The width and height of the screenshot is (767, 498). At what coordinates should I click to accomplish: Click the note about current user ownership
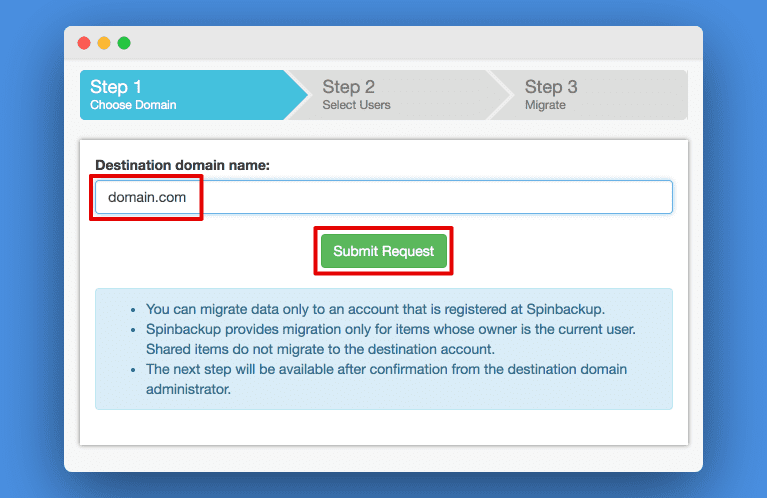coord(390,329)
